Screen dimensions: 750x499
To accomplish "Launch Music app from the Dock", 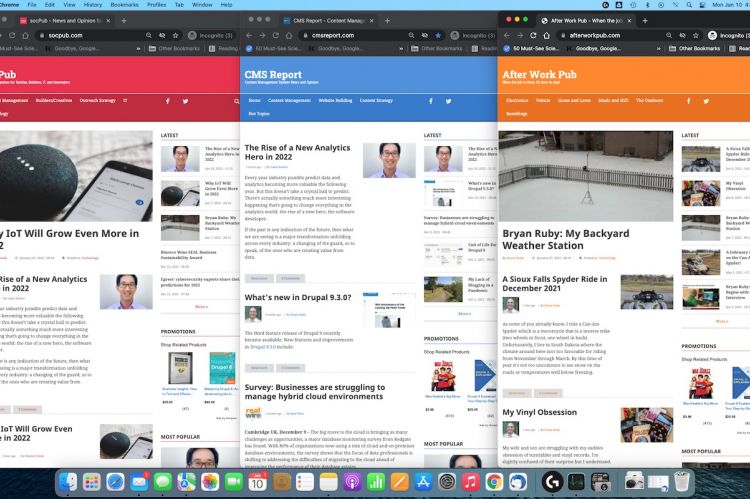I will coord(471,482).
